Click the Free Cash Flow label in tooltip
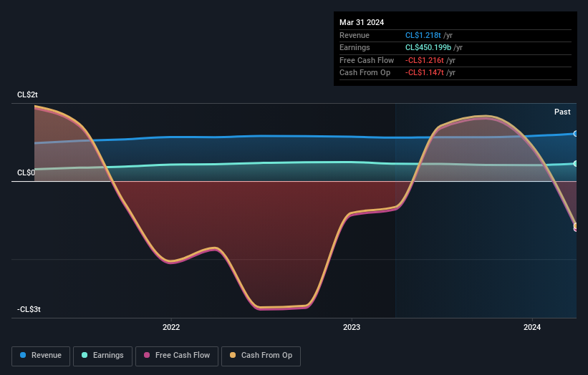The width and height of the screenshot is (588, 375). (367, 60)
